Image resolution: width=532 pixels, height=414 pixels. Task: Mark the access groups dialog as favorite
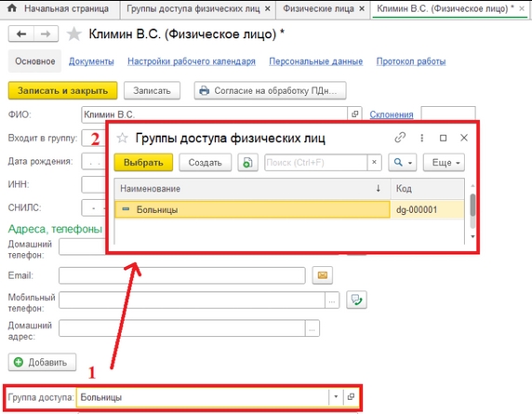(x=122, y=138)
